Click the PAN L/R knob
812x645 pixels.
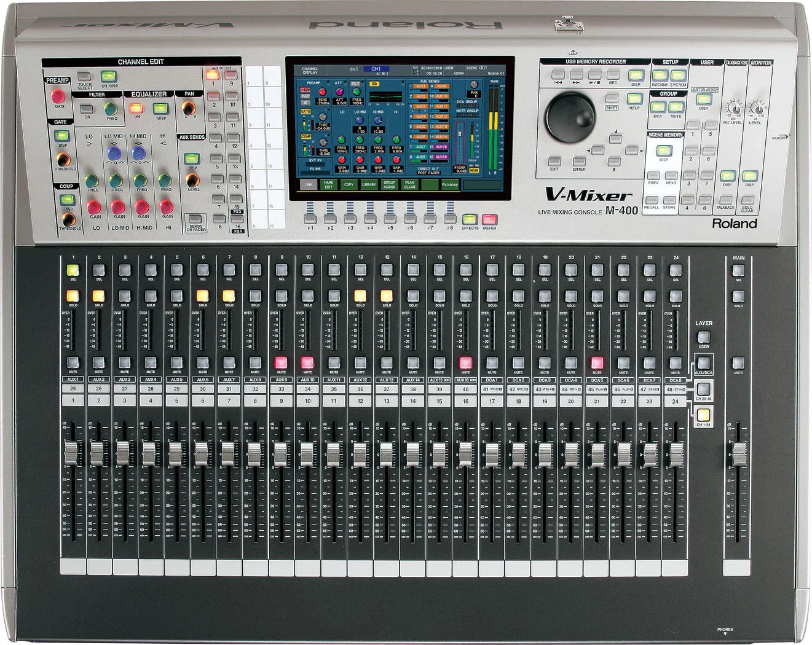(x=189, y=108)
